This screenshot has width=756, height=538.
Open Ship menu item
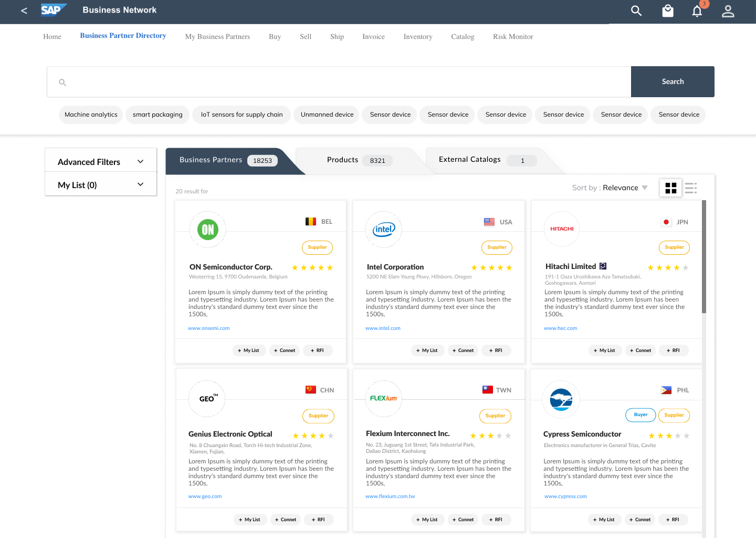point(337,37)
